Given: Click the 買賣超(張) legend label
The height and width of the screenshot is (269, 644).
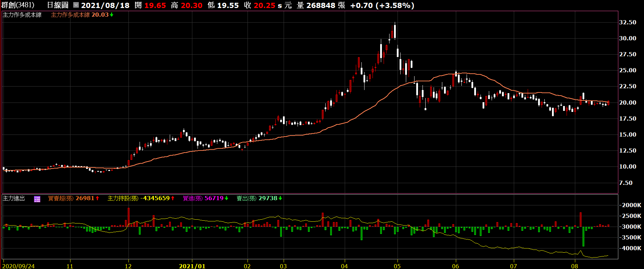Looking at the screenshot, I should [x=61, y=198].
